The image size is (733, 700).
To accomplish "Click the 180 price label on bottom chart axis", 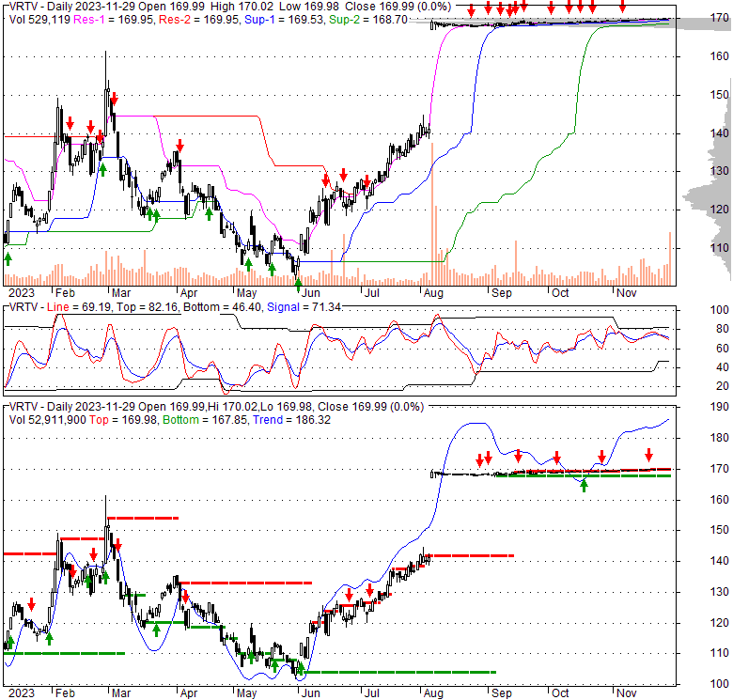I will point(719,438).
